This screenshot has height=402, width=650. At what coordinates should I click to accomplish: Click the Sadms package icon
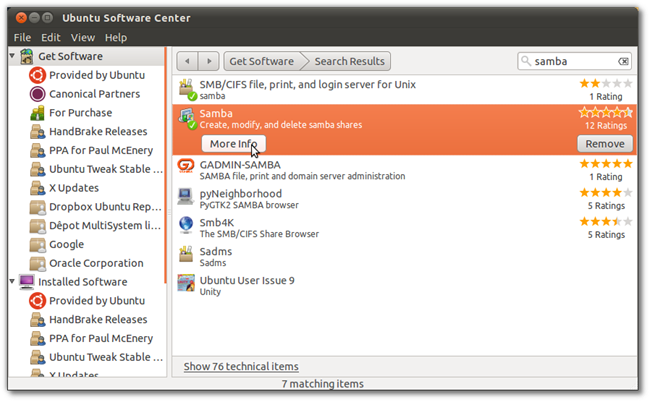click(185, 254)
